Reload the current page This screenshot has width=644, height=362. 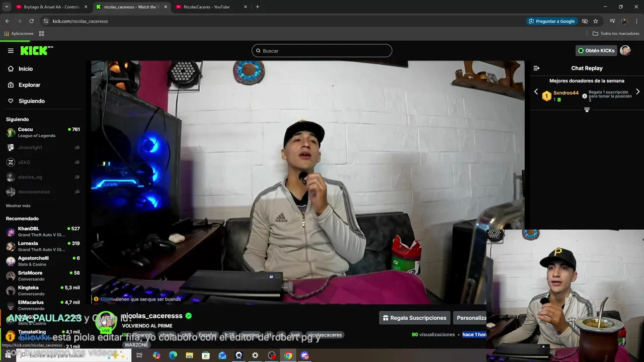pos(31,21)
